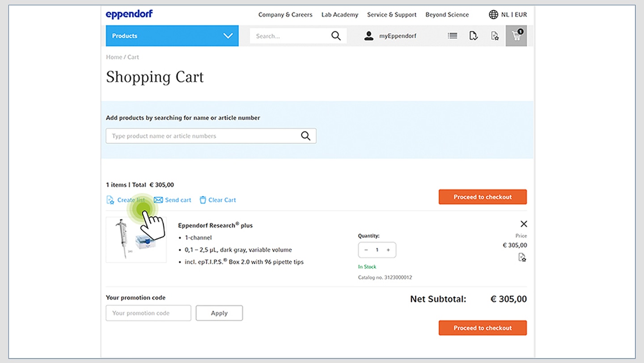Screen dimensions: 644x363
Task: Click the header search magnifier icon
Action: click(336, 36)
